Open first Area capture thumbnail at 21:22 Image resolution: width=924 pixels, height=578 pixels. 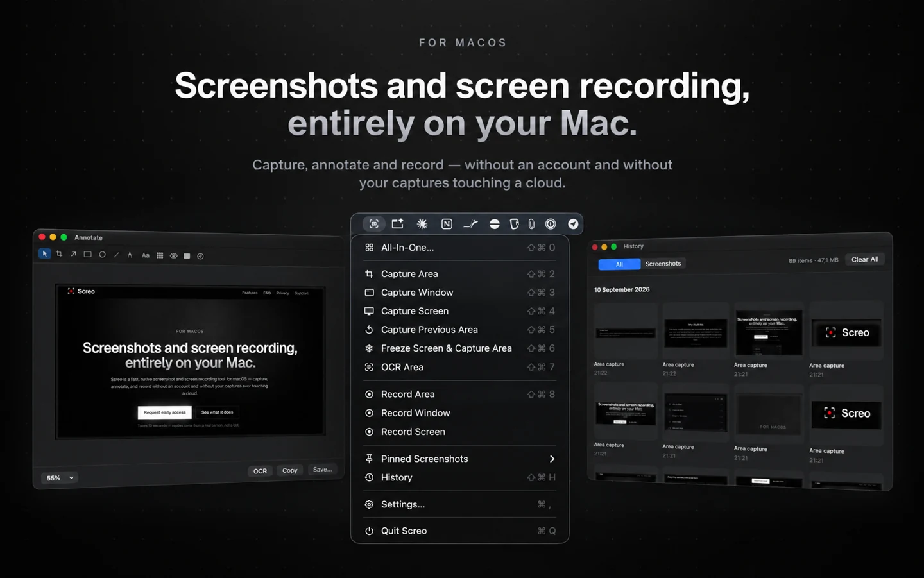[x=625, y=332]
